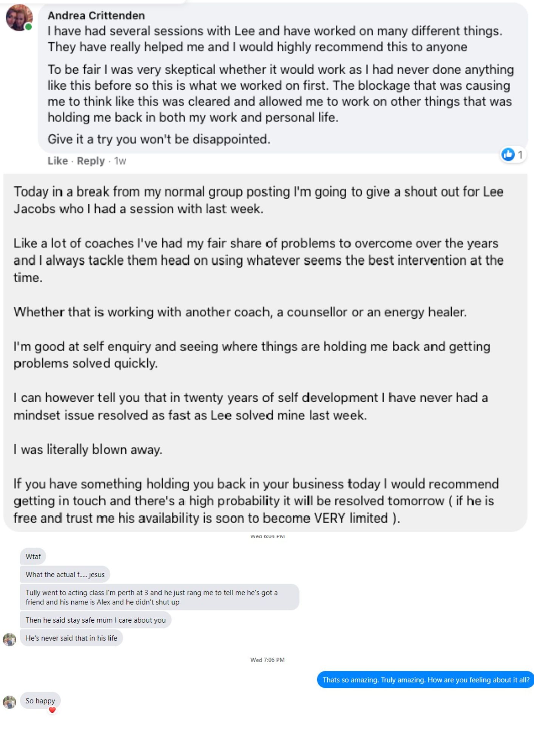Select the 'Wtaf' message bubble
This screenshot has width=534, height=756.
33,556
